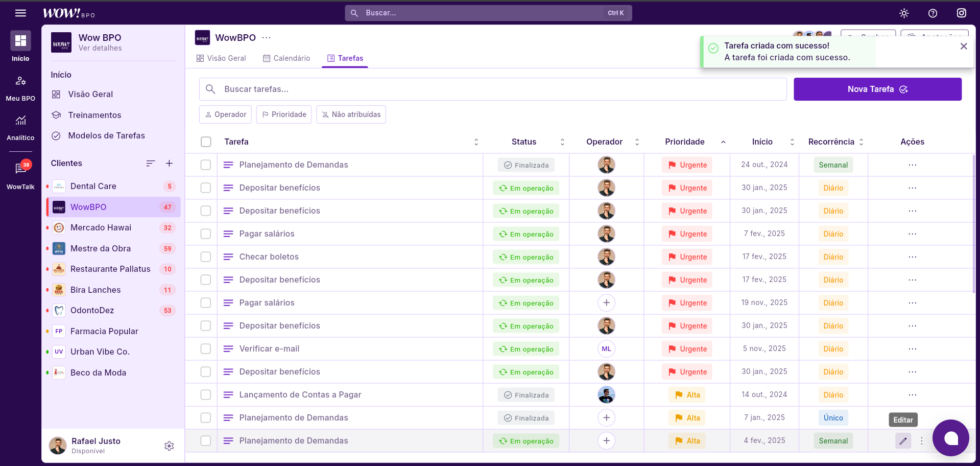Click the Nova Tarefa button
Image resolution: width=980 pixels, height=466 pixels.
click(x=877, y=89)
